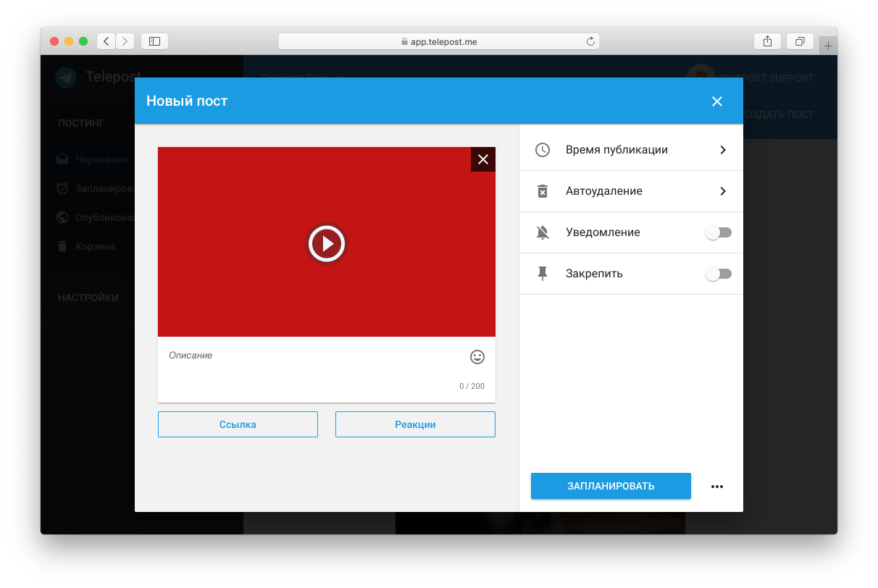Image resolution: width=878 pixels, height=588 pixels.
Task: Click the Корзина trash icon in the sidebar
Action: [63, 246]
